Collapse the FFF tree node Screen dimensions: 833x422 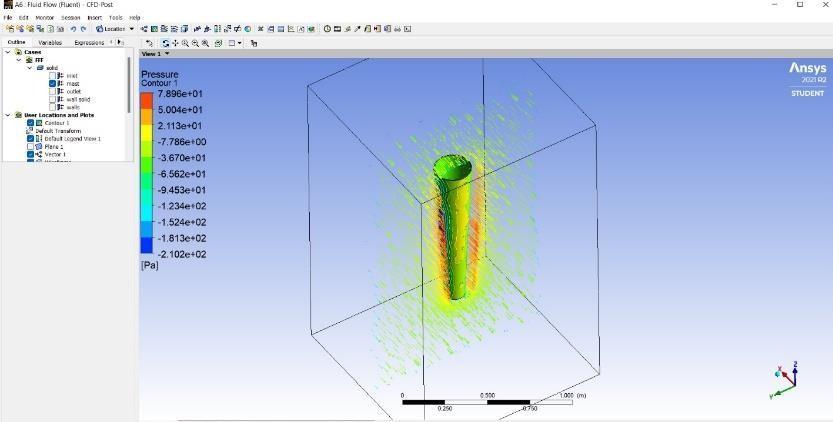click(19, 60)
